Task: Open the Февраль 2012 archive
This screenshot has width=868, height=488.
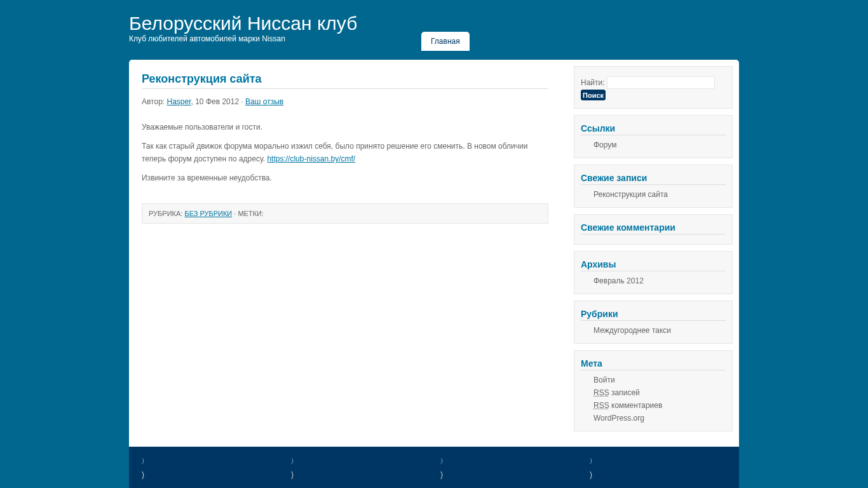Action: [x=618, y=281]
